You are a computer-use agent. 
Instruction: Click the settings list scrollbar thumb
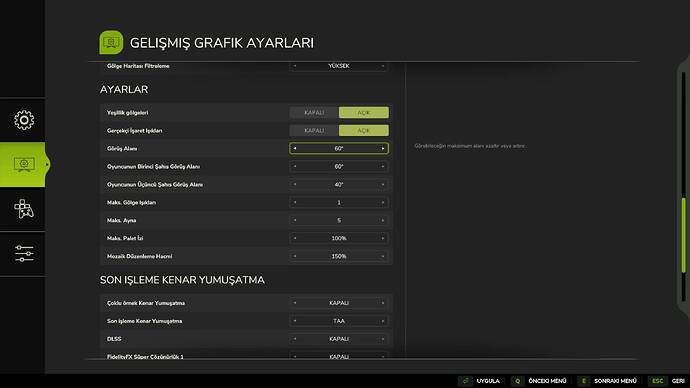[683, 235]
